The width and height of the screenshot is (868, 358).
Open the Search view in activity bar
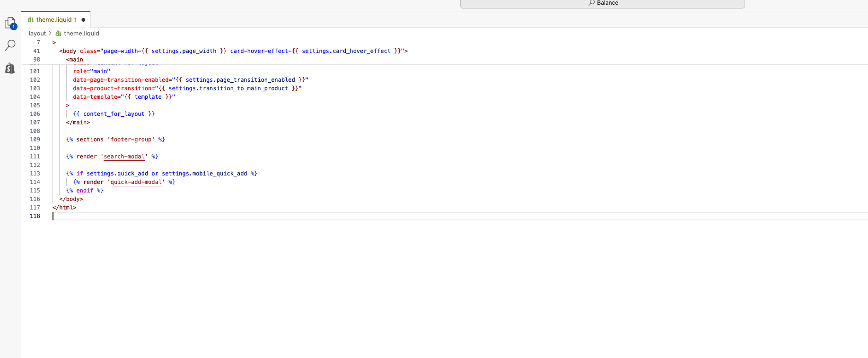(x=10, y=45)
